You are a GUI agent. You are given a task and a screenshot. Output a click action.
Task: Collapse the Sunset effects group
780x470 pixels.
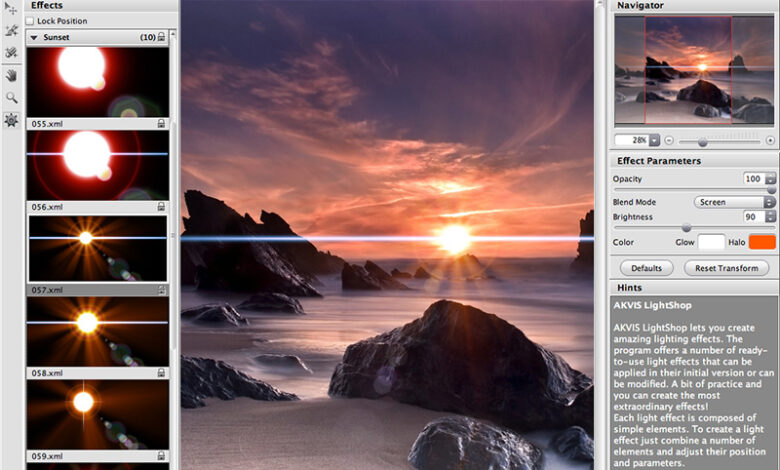pos(34,37)
